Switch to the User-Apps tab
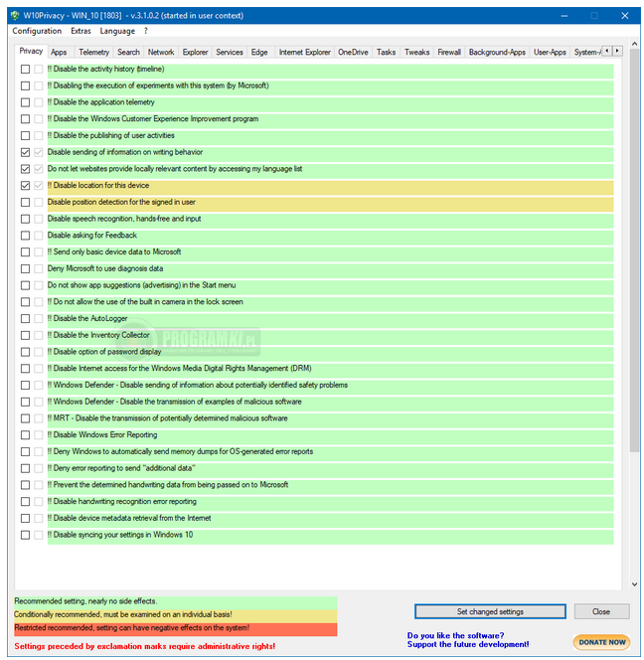This screenshot has height=660, width=644. click(550, 53)
